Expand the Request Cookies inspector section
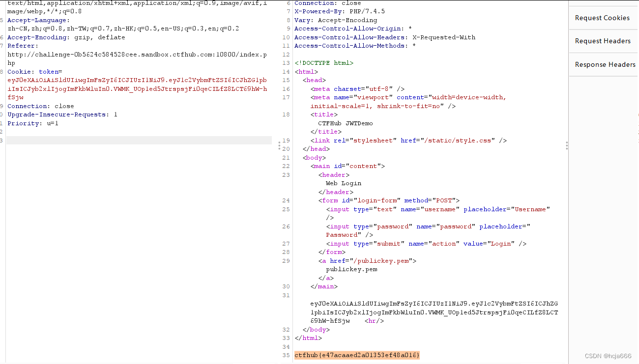 (x=602, y=18)
